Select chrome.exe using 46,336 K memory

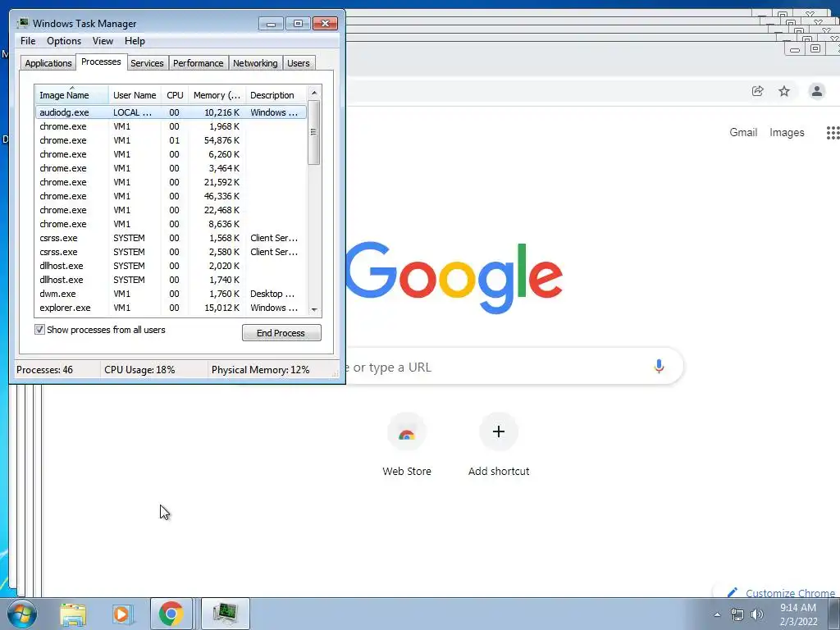[x=171, y=196]
